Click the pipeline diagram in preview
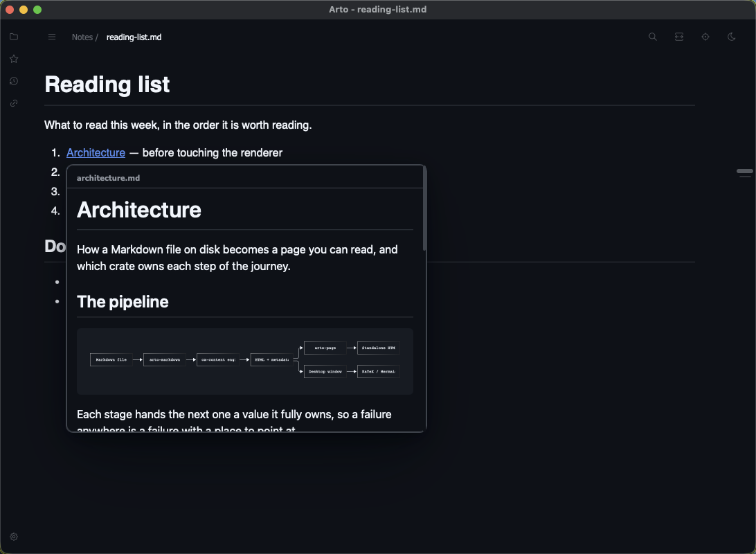The height and width of the screenshot is (554, 756). point(245,361)
